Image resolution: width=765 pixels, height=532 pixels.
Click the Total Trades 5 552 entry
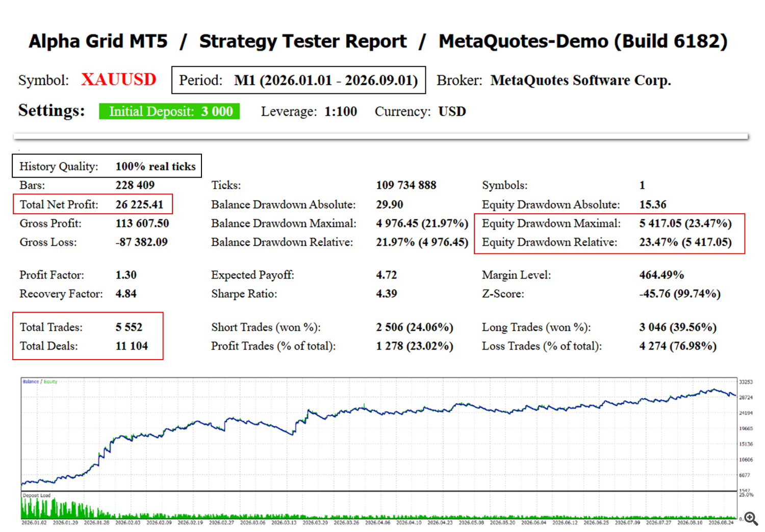[81, 327]
